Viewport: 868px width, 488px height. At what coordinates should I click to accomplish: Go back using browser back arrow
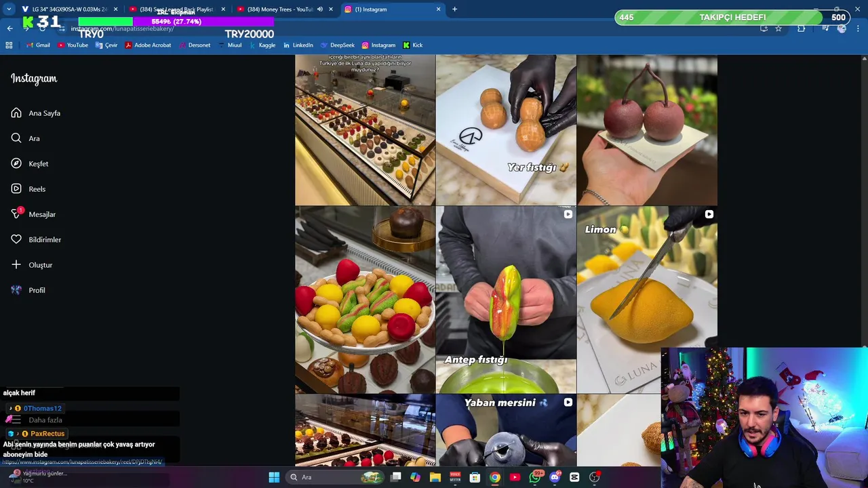[9, 28]
